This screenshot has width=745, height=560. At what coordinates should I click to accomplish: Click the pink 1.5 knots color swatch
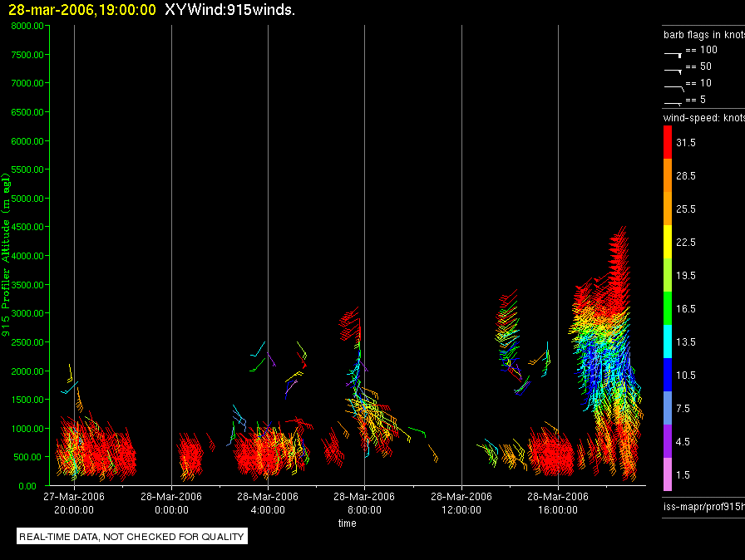[x=668, y=474]
